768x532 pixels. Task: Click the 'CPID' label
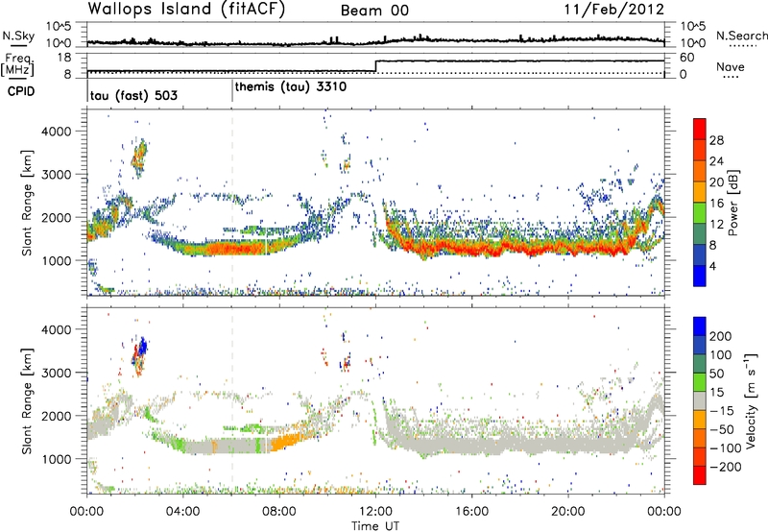click(21, 91)
